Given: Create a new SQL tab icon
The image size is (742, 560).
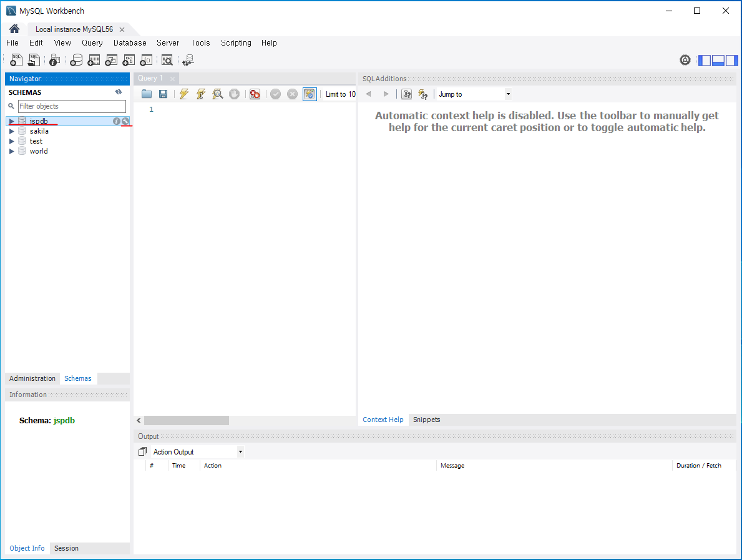Looking at the screenshot, I should [16, 60].
